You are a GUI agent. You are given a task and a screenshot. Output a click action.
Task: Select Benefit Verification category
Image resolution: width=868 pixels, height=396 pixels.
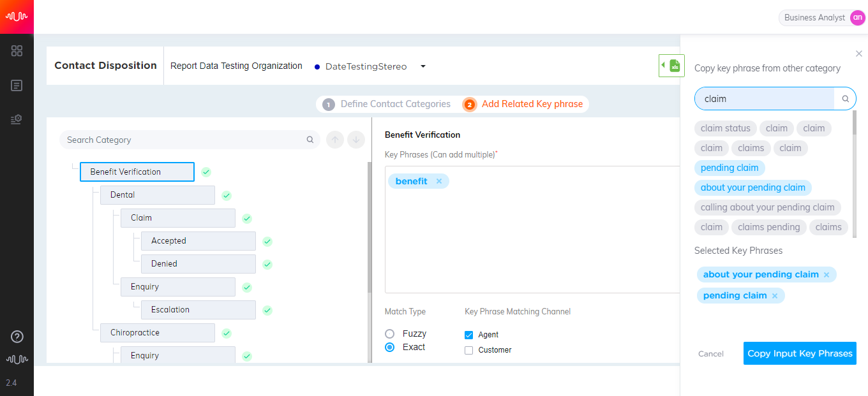point(137,172)
